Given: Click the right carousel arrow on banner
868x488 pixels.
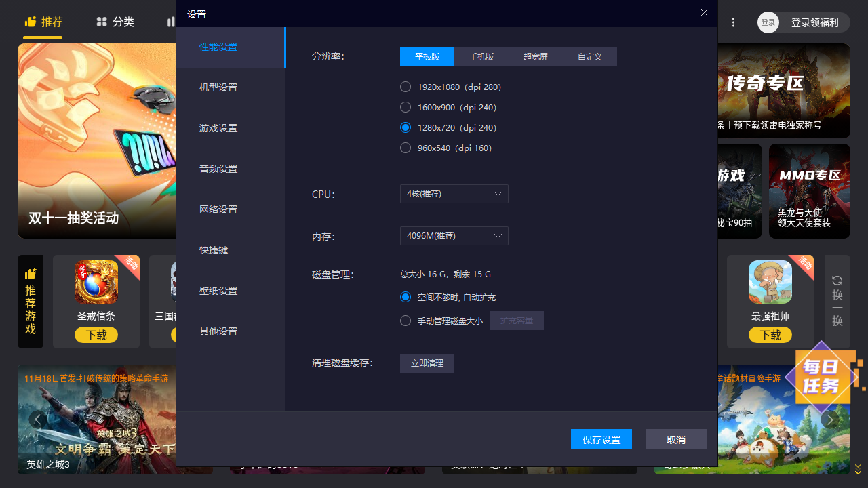Looking at the screenshot, I should tap(829, 420).
